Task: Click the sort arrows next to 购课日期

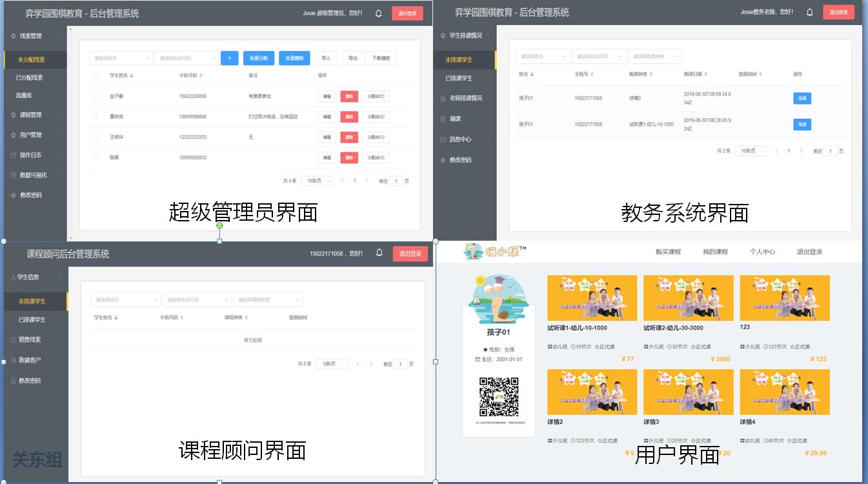Action: coord(712,74)
